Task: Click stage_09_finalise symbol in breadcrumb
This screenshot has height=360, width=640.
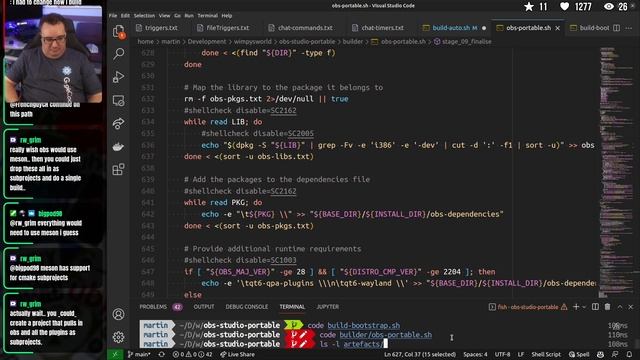Action: click(466, 42)
